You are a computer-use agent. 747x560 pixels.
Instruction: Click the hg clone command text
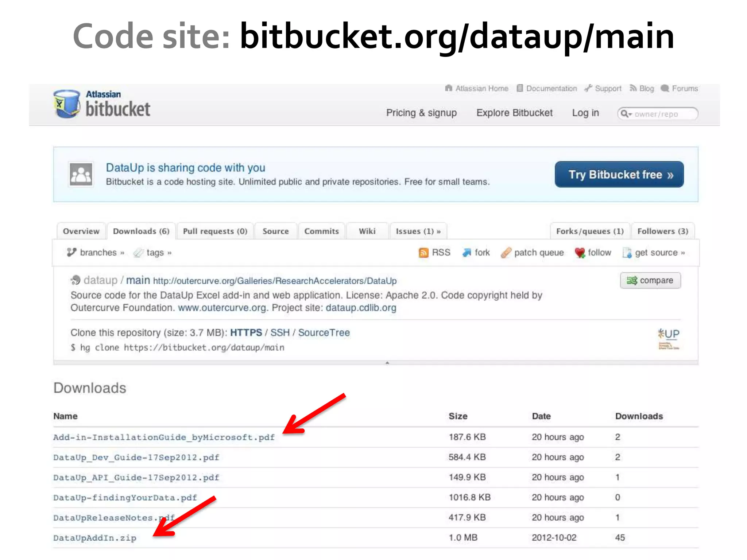tap(177, 347)
